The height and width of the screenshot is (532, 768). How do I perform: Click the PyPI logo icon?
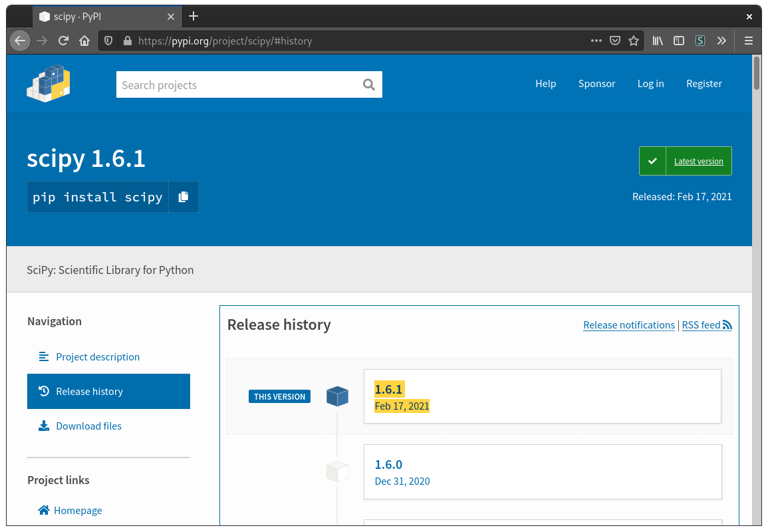(x=48, y=83)
